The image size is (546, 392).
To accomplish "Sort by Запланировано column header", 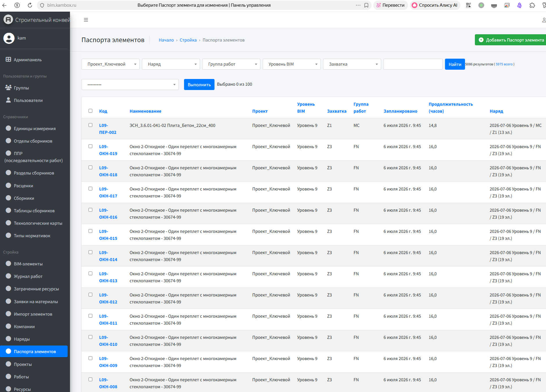I will [401, 111].
